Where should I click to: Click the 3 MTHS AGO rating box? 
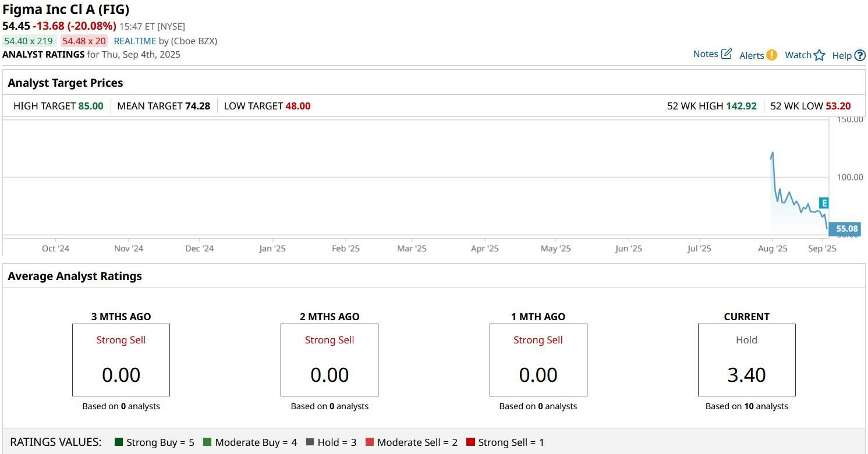(121, 360)
